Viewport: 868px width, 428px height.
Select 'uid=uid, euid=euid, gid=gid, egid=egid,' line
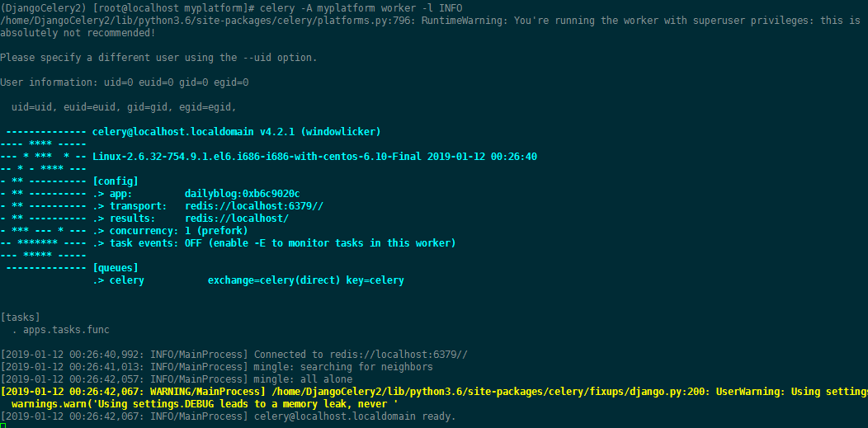pyautogui.click(x=124, y=107)
